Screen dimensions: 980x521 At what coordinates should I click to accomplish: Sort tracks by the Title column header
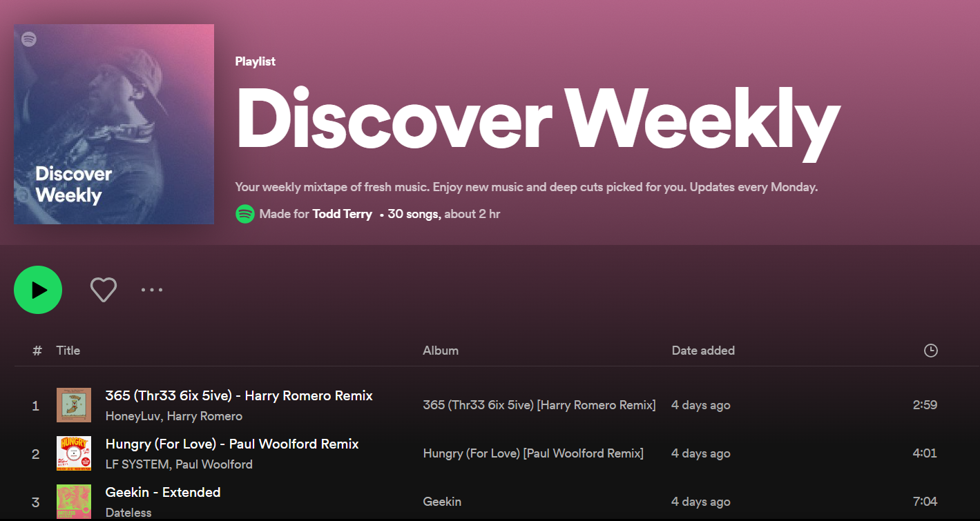[68, 351]
